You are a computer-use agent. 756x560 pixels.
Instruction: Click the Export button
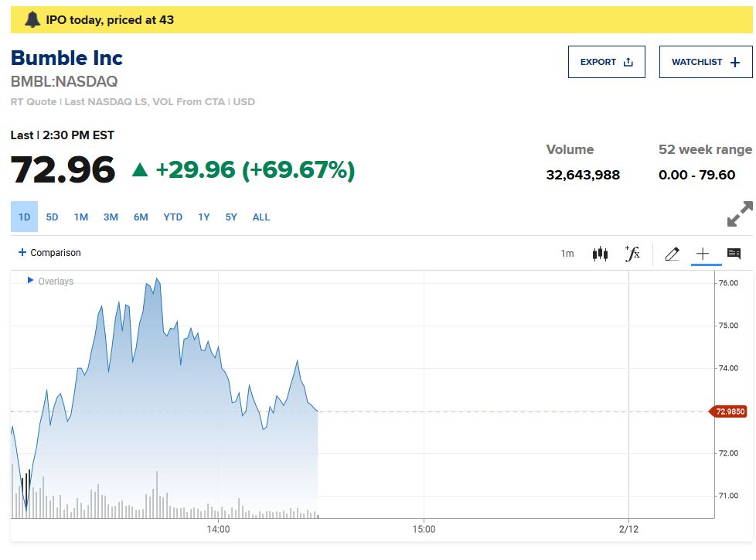click(x=606, y=62)
